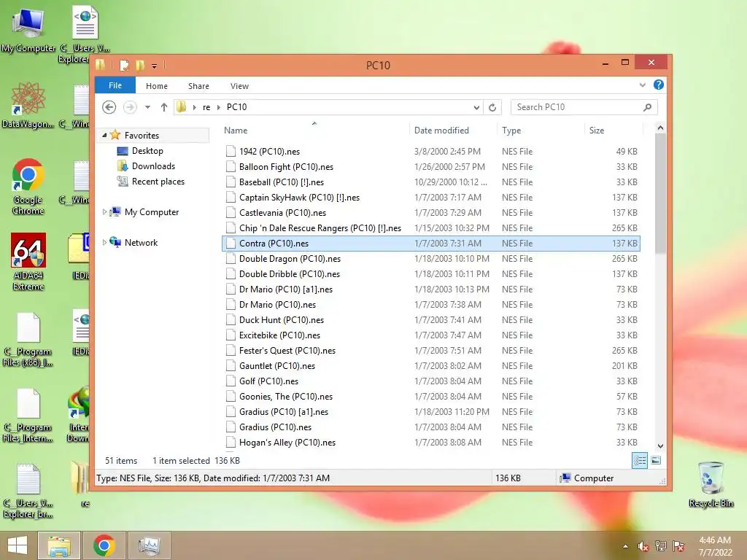Viewport: 747px width, 560px height.
Task: Click the Forward navigation arrow
Action: 130,107
